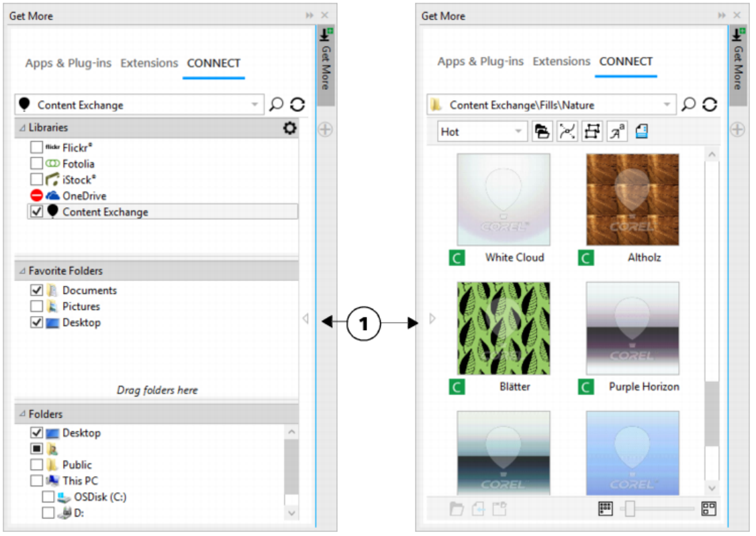756x536 pixels.
Task: Toggle fonts filter icon
Action: (617, 131)
